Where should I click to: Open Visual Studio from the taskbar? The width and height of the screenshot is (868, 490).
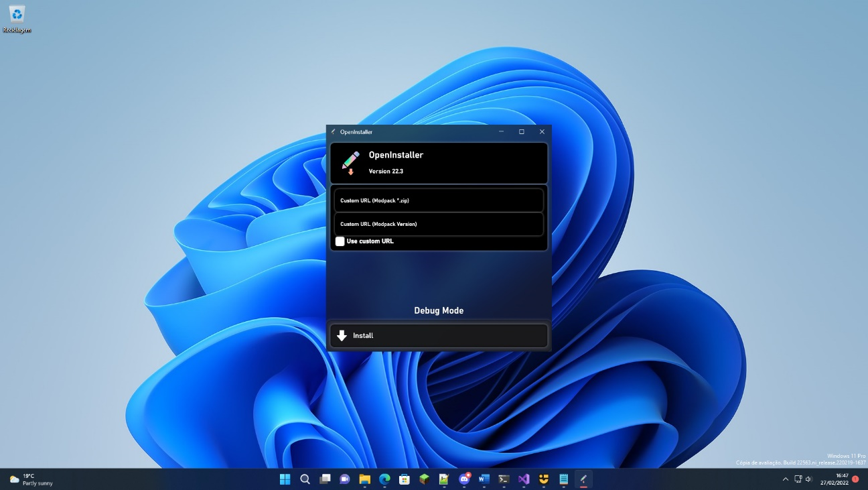pyautogui.click(x=524, y=479)
